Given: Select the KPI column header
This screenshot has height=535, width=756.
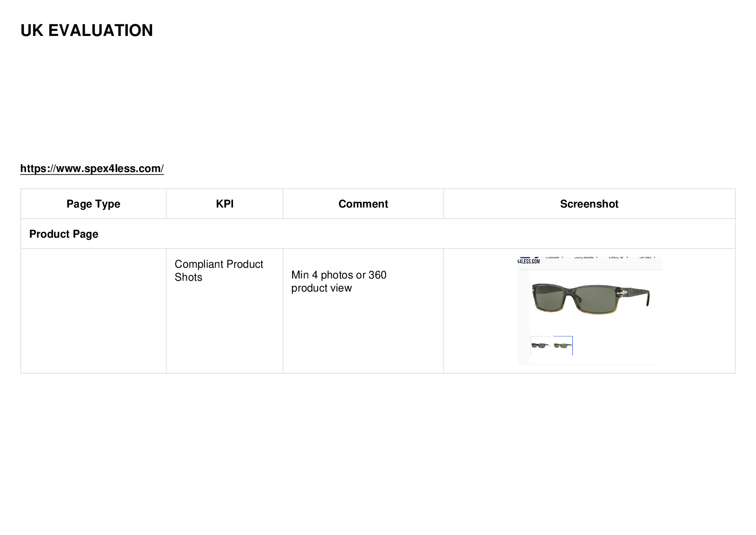Looking at the screenshot, I should (x=225, y=204).
